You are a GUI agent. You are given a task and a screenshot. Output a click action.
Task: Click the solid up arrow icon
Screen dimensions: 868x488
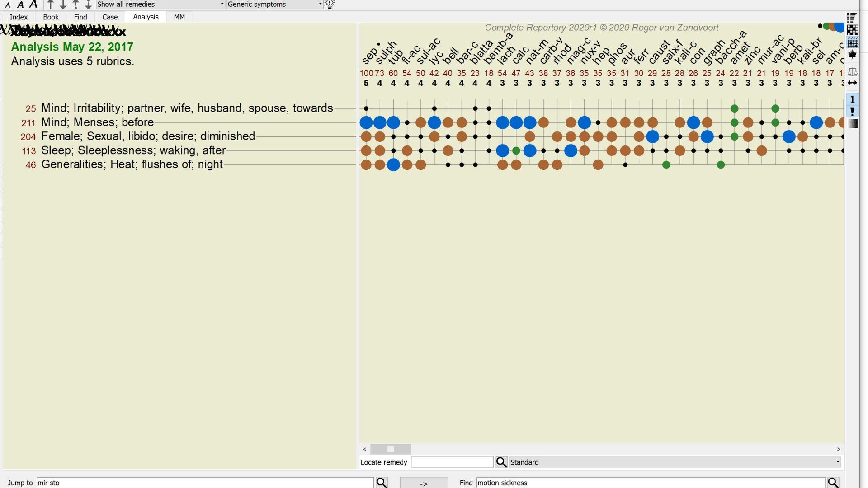coord(51,5)
